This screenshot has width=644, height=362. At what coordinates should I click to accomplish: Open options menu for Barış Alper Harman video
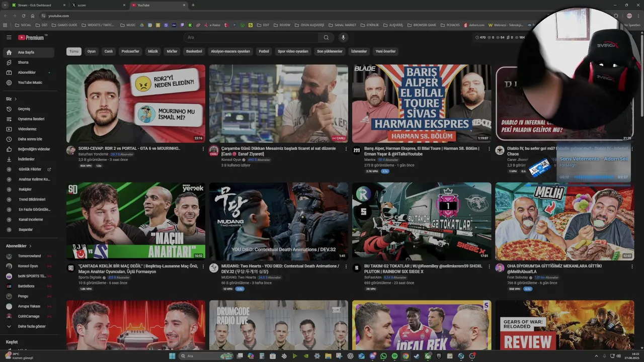tap(489, 149)
